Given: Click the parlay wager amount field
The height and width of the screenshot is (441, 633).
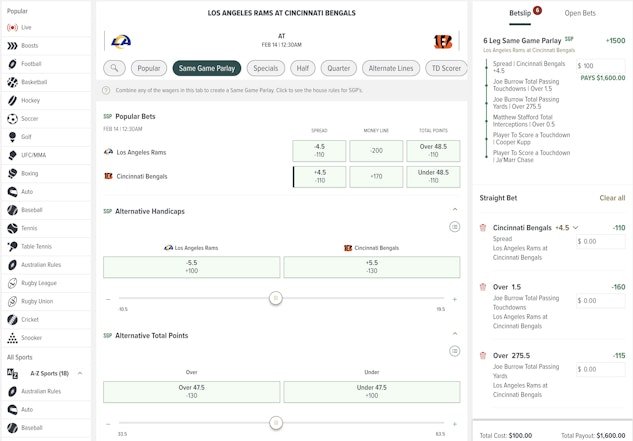Looking at the screenshot, I should pyautogui.click(x=602, y=65).
